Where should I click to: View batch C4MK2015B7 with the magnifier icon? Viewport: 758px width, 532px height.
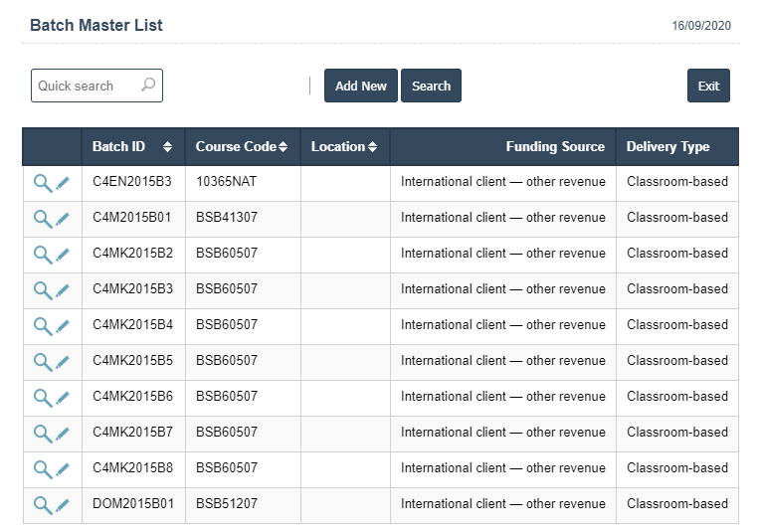click(42, 434)
